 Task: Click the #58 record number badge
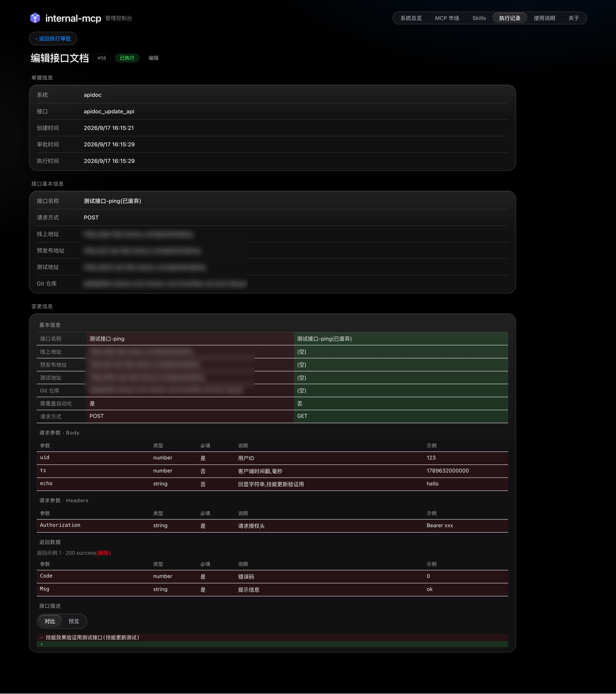click(x=102, y=58)
